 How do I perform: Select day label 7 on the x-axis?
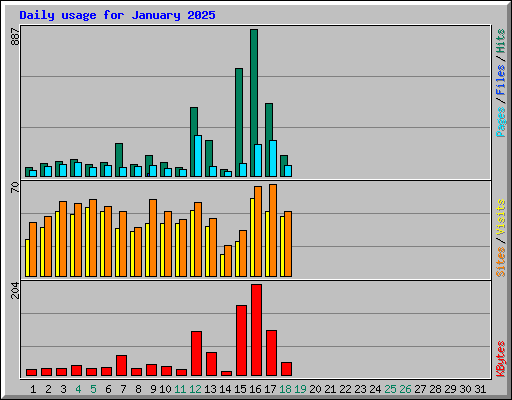tap(123, 389)
